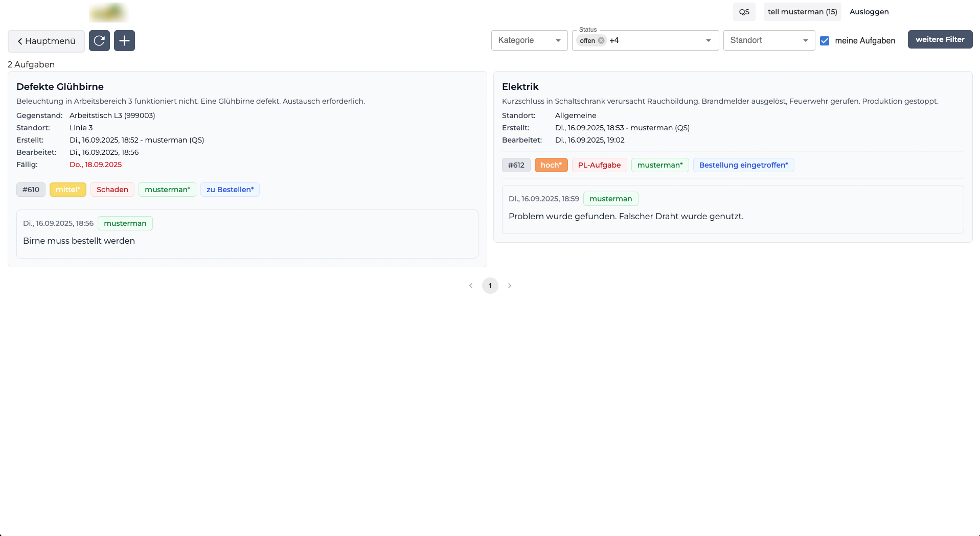This screenshot has width=980, height=536.
Task: Click the 'weitere Filter' button
Action: [x=940, y=39]
